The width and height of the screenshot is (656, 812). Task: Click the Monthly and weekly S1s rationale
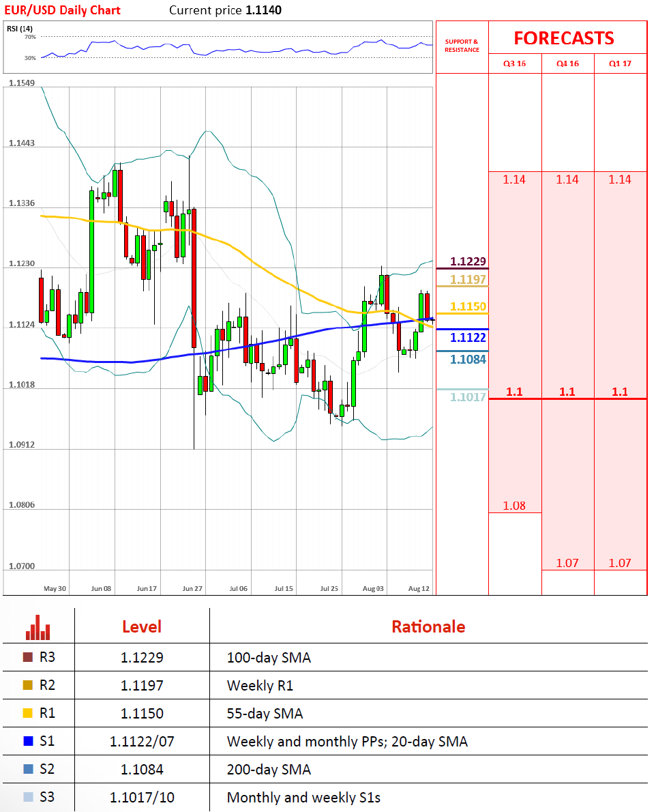coord(303,798)
